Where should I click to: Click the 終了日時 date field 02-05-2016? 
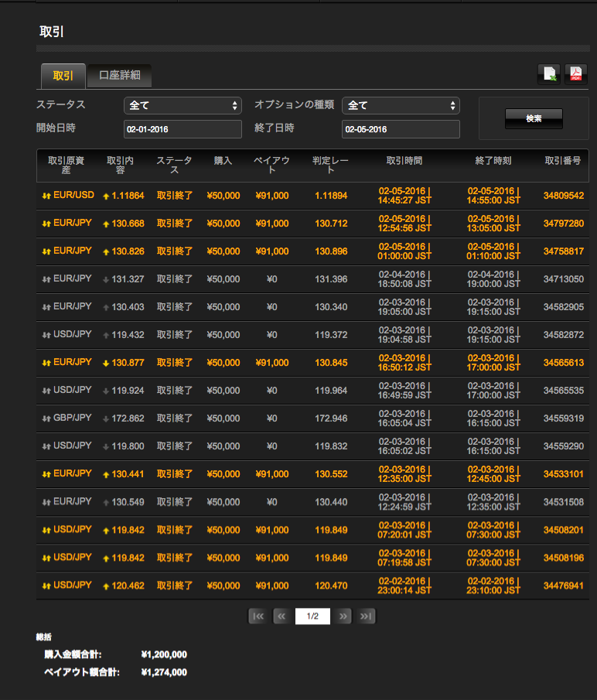tap(401, 129)
